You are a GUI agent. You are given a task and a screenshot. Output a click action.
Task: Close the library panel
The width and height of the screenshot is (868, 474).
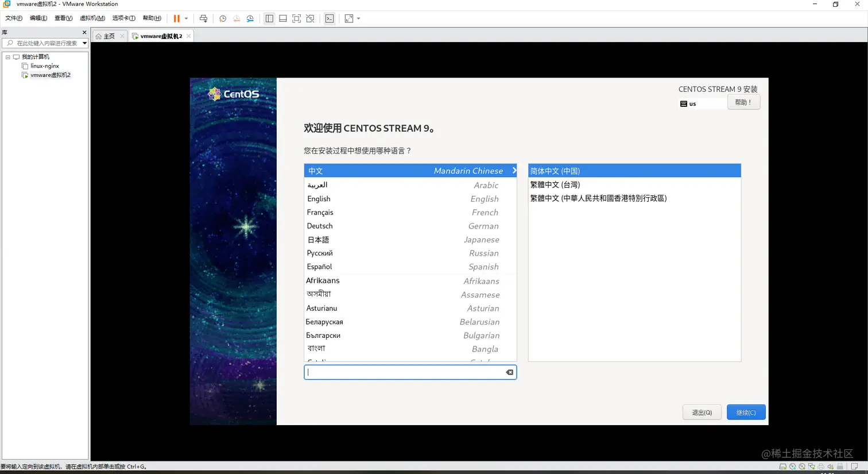[84, 33]
